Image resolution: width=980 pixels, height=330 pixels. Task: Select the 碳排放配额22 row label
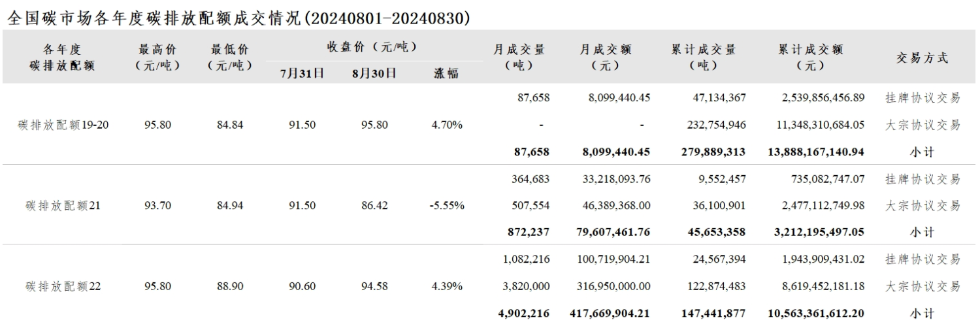[63, 286]
